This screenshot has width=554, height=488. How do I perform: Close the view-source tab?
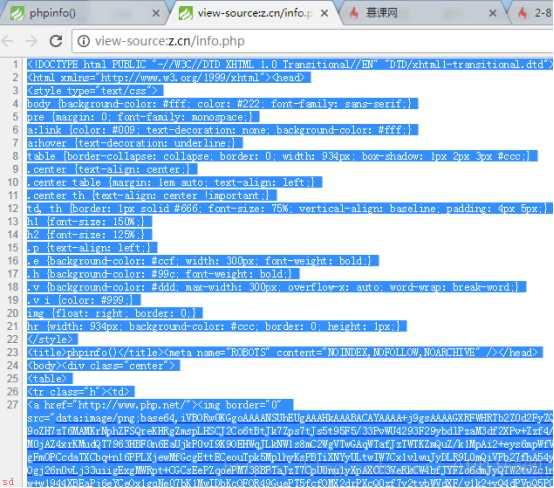324,13
